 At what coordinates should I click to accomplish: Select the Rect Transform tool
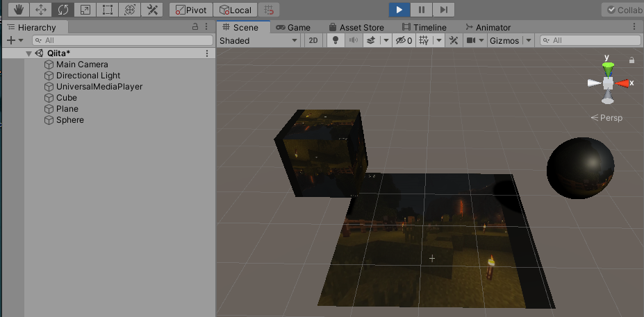(107, 10)
